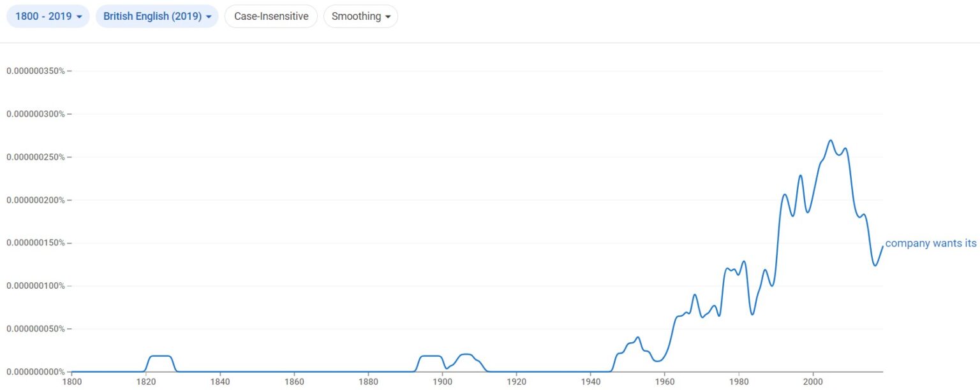Open the 1800 - 2019 date range dropdown
Screen dimensions: 980x390
point(48,17)
